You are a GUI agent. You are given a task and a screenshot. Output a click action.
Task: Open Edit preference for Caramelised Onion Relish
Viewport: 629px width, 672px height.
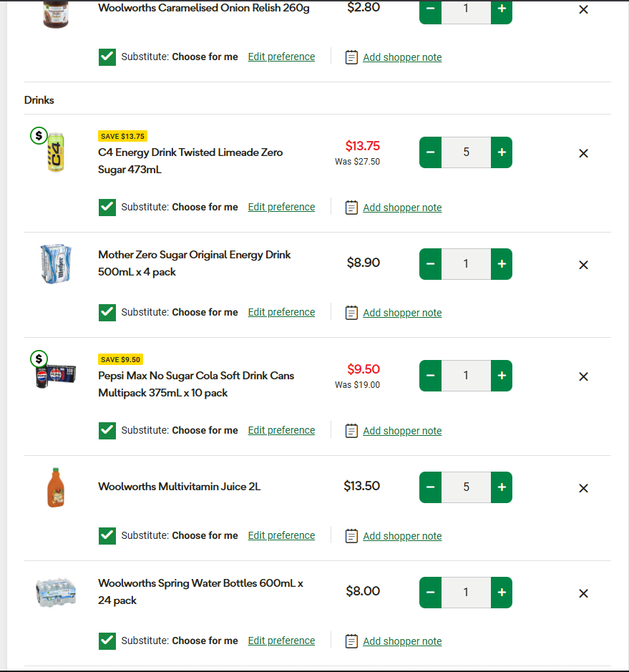281,57
